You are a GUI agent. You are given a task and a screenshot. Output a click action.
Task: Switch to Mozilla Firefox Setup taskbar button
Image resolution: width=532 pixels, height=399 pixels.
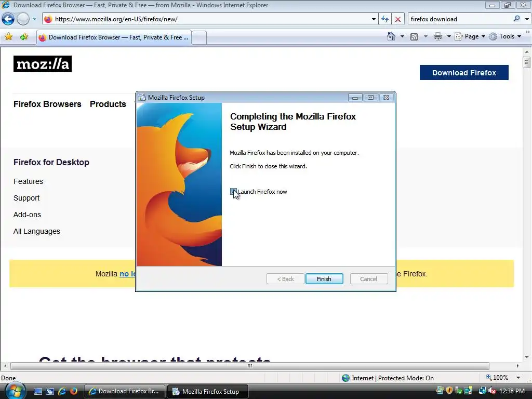(x=208, y=392)
